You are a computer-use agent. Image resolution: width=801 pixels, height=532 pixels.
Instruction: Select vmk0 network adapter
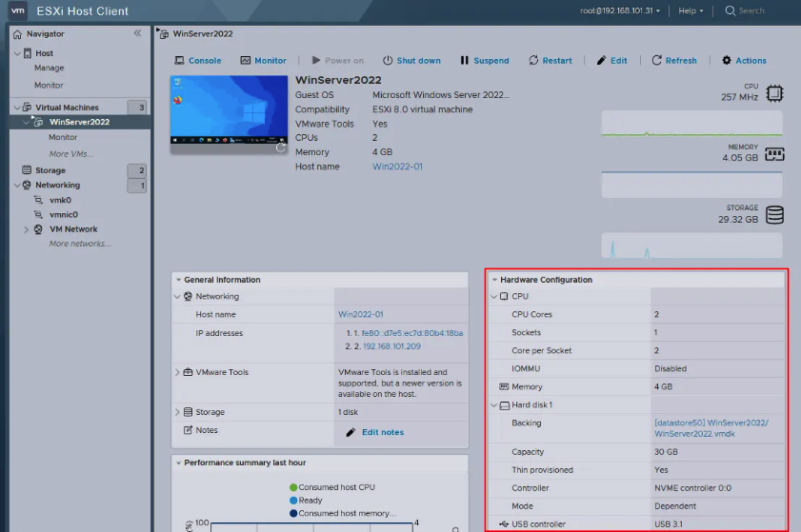[x=60, y=200]
